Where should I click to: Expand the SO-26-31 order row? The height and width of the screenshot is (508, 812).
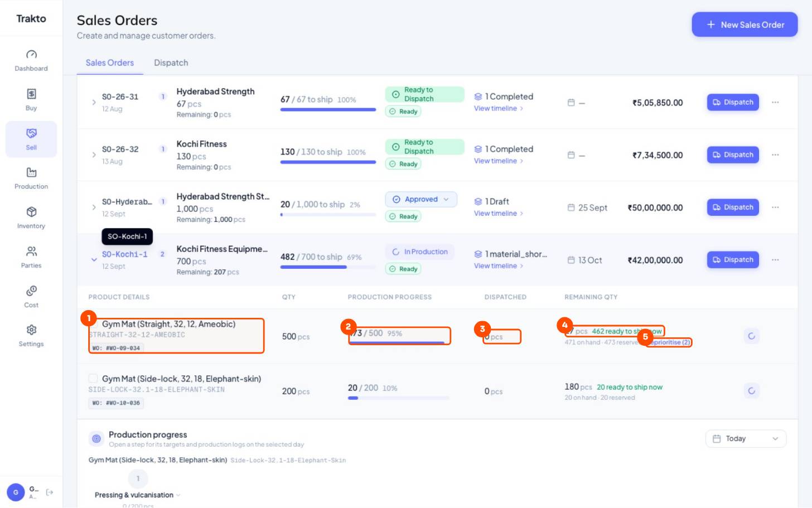pyautogui.click(x=94, y=103)
